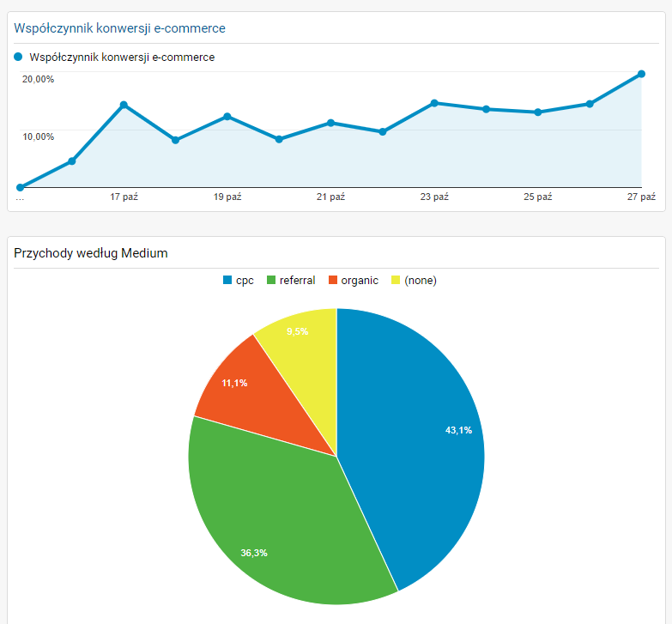672x624 pixels.
Task: Click the blue legend dot of line chart
Action: (18, 58)
